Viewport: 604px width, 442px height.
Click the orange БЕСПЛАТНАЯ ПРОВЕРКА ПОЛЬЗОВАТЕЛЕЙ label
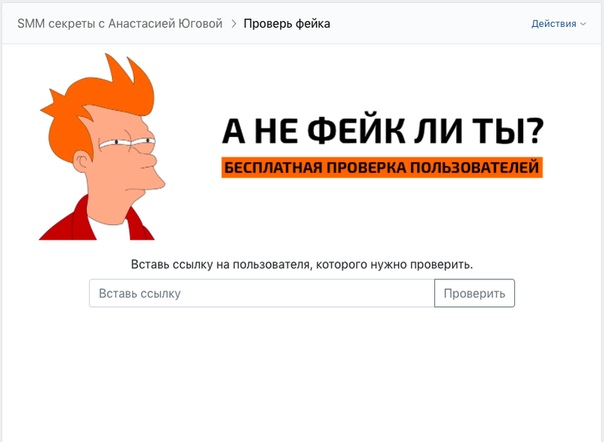tap(382, 168)
